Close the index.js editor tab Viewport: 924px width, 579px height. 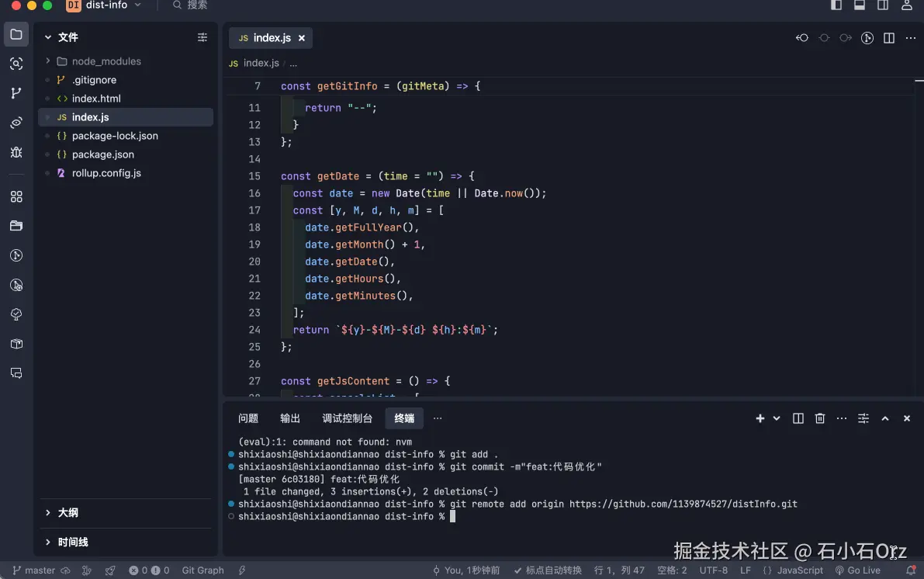click(302, 38)
